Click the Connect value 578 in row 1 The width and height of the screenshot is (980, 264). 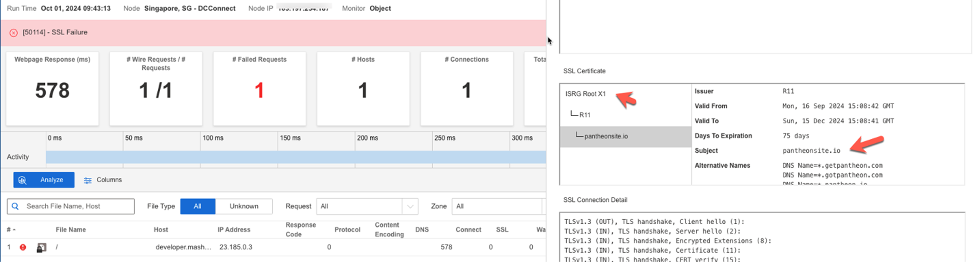point(446,247)
